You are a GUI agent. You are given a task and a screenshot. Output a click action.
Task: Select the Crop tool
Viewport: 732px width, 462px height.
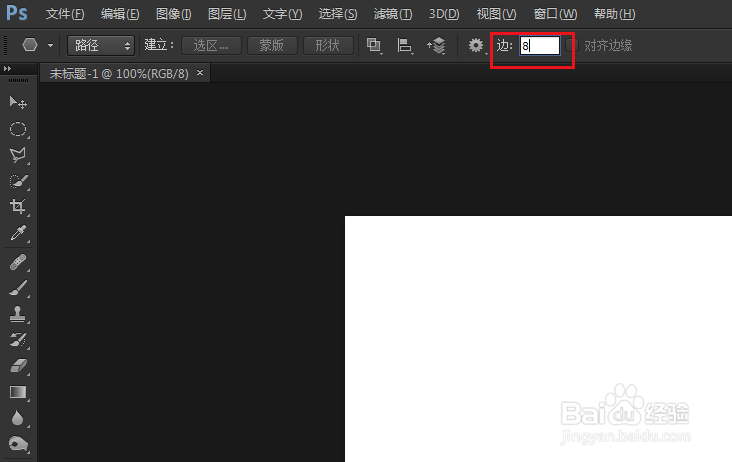tap(18, 207)
